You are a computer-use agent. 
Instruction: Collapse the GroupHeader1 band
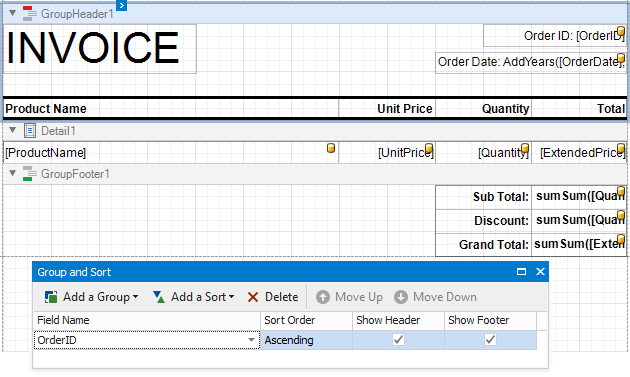pos(12,13)
